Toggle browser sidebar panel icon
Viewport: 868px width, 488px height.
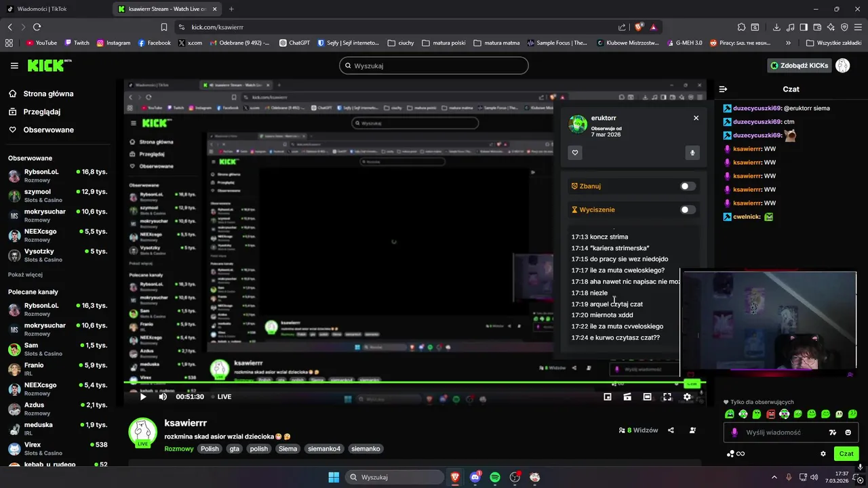coord(804,27)
